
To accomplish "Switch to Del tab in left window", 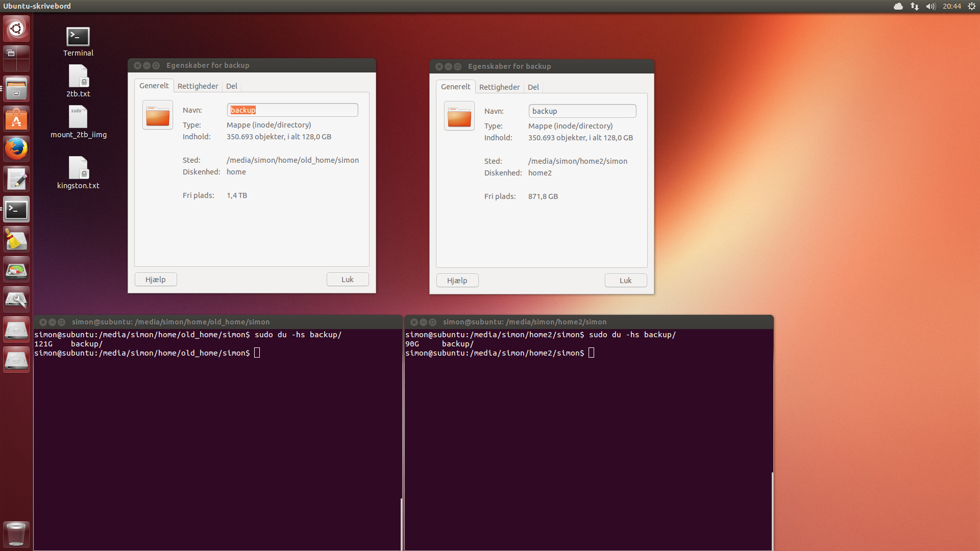I will 232,86.
